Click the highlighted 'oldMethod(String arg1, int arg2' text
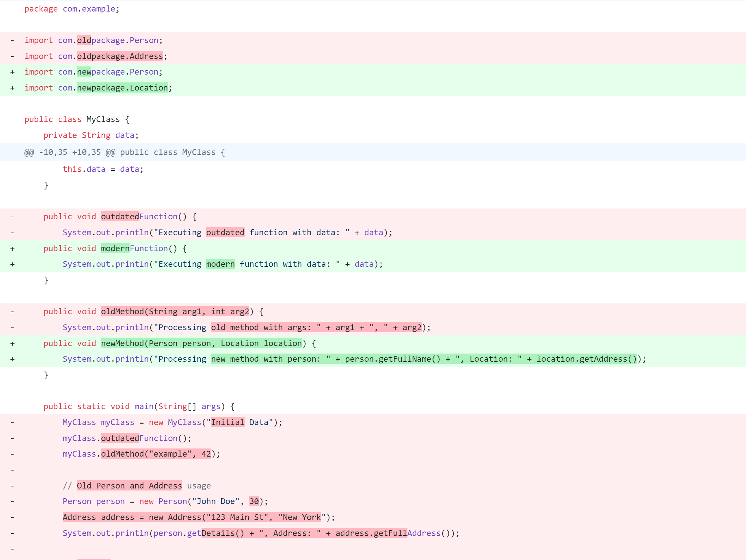Image resolution: width=746 pixels, height=560 pixels. pyautogui.click(x=175, y=312)
